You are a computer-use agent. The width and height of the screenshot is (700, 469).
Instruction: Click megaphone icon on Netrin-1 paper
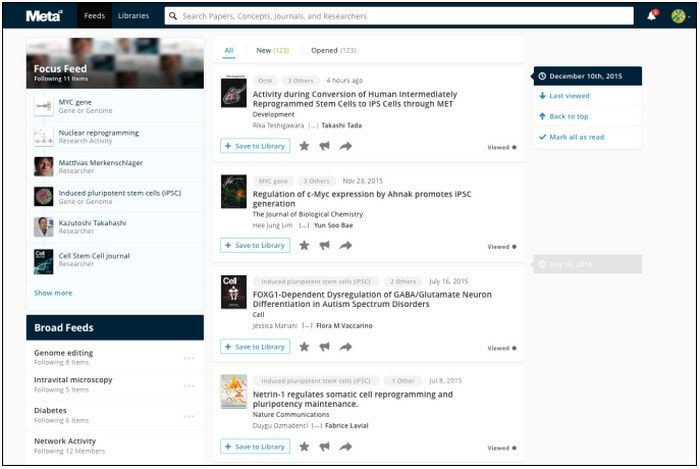[x=324, y=447]
